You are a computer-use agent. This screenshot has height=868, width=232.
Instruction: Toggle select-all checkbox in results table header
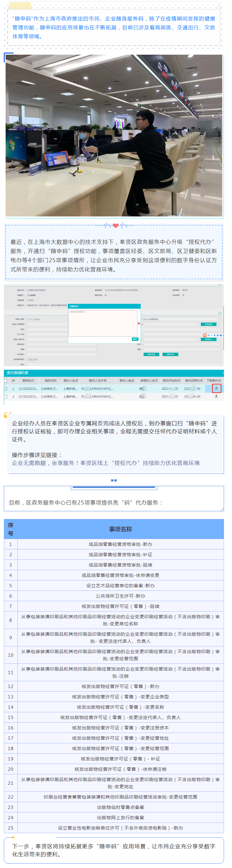tap(6, 380)
